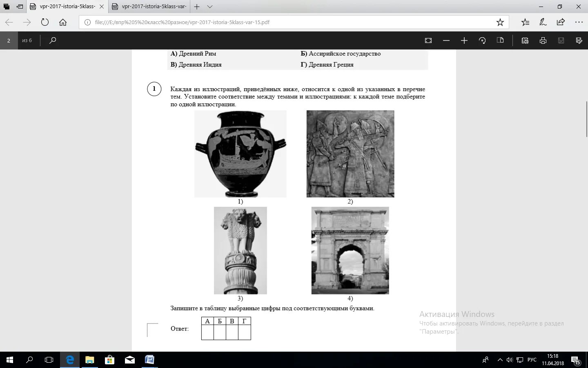Screen dimensions: 588x368
Task: Click the address bar file path
Action: coord(182,22)
